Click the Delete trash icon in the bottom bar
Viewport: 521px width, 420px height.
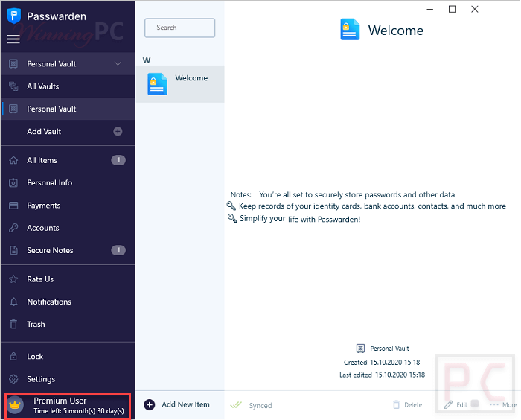(x=396, y=404)
